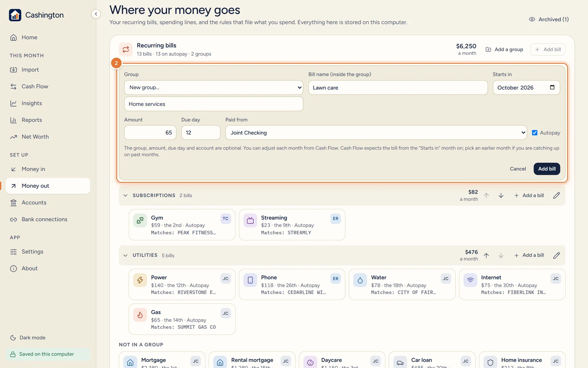Add a bill to Utilities group
Viewport: 588px width, 368px height.
(x=529, y=256)
